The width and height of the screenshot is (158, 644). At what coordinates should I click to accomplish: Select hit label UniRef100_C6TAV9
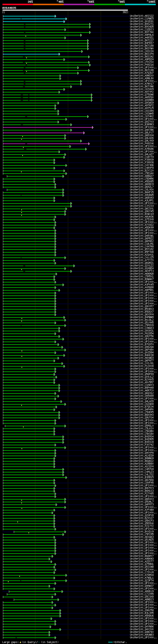tap(142, 89)
